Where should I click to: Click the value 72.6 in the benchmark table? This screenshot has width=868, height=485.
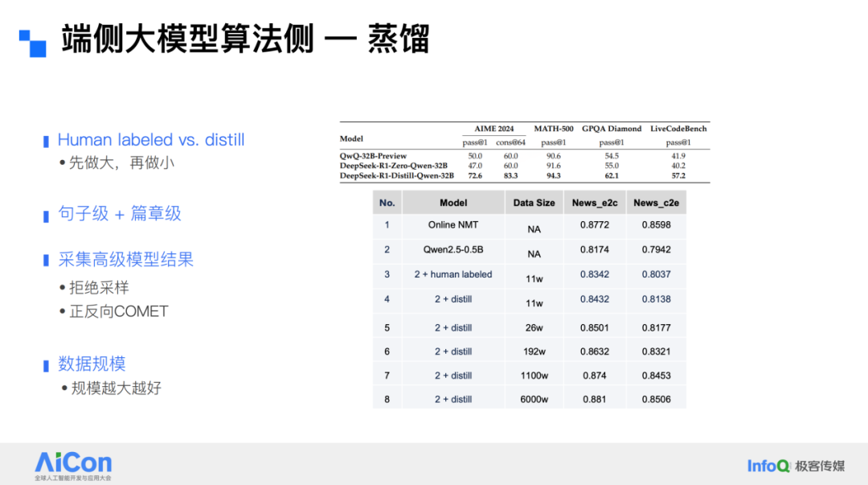click(475, 175)
